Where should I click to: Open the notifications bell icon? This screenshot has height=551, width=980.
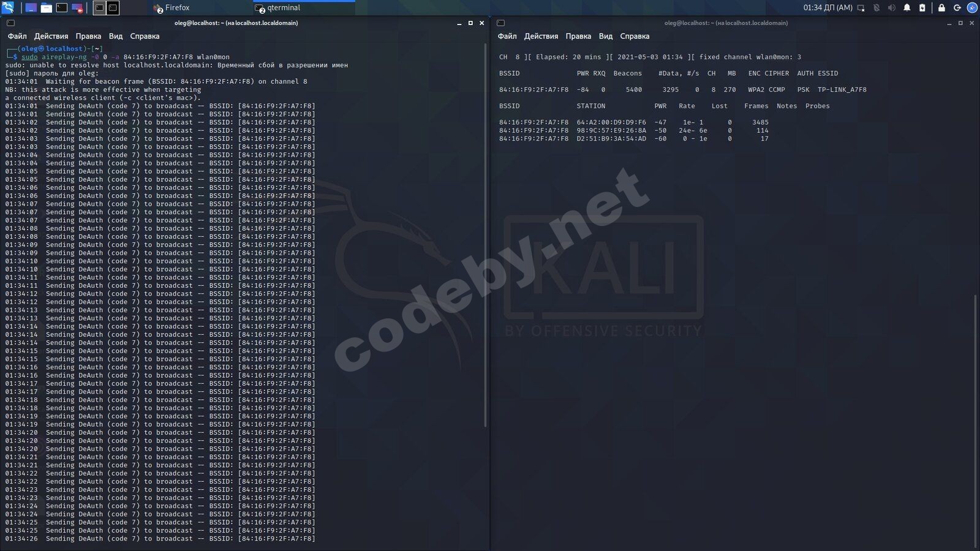(907, 8)
